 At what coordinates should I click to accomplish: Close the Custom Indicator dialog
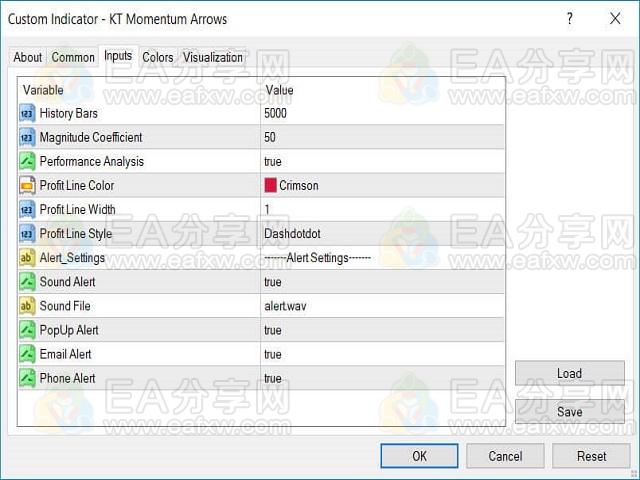pos(615,18)
